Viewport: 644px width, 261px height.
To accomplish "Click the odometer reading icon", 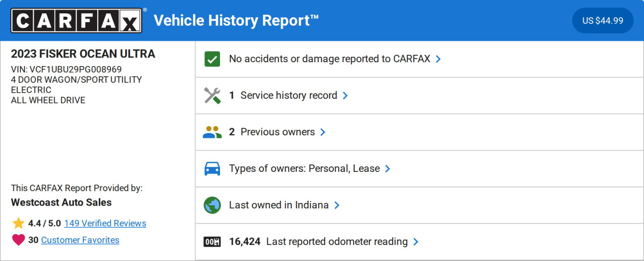I will [213, 242].
